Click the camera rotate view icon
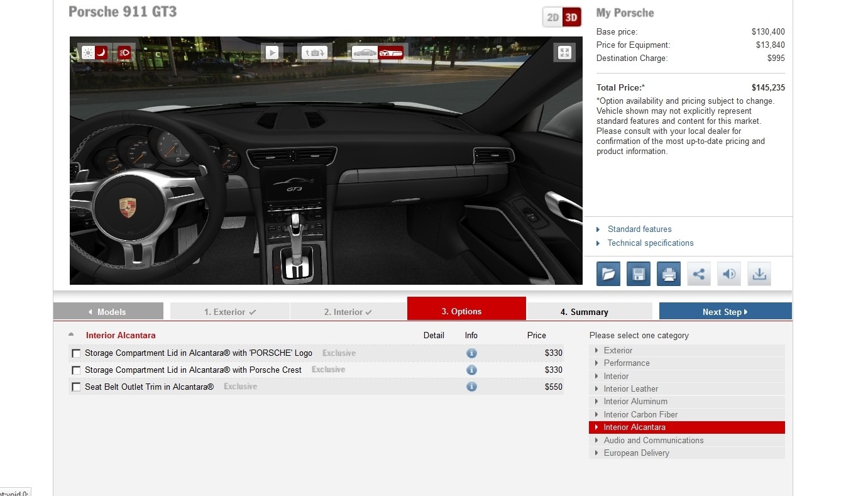 tap(314, 53)
